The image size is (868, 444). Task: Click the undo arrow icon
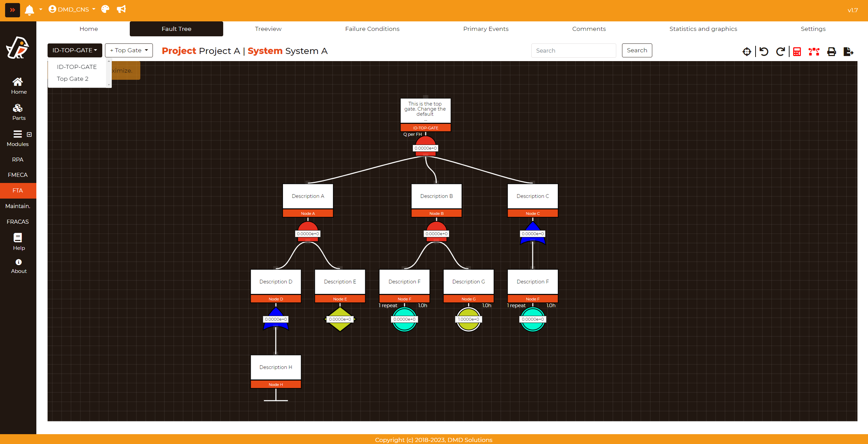[764, 52]
